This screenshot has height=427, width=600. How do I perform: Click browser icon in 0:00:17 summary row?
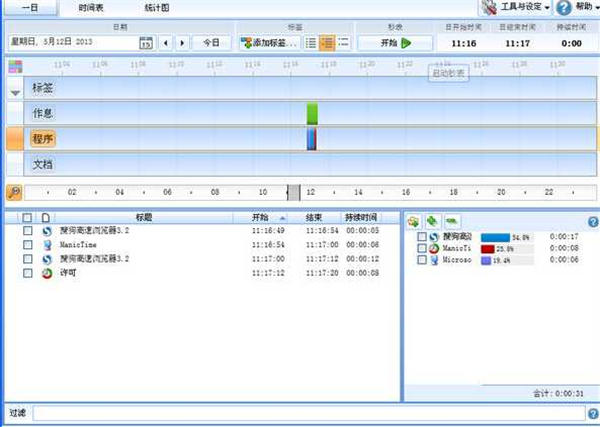[434, 237]
